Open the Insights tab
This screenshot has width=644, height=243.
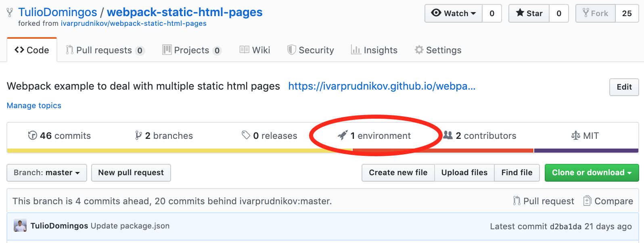pyautogui.click(x=374, y=50)
